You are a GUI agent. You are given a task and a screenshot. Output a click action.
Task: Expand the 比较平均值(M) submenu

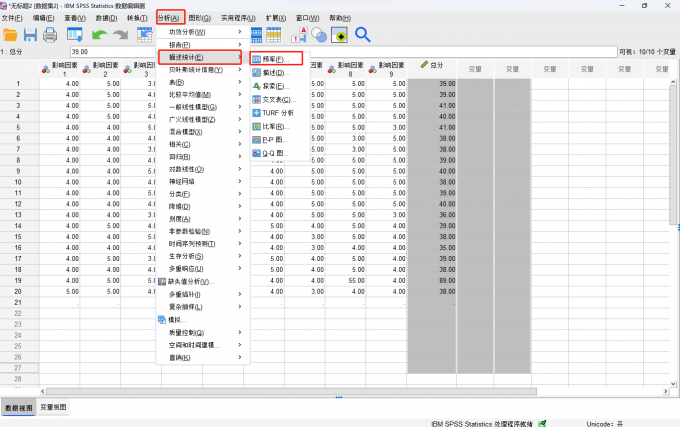pyautogui.click(x=240, y=95)
